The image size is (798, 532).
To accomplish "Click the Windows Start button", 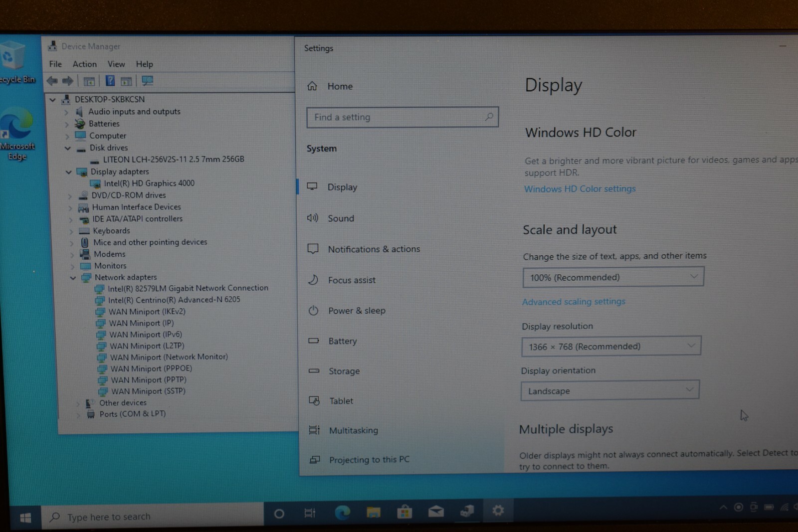I will click(x=25, y=518).
